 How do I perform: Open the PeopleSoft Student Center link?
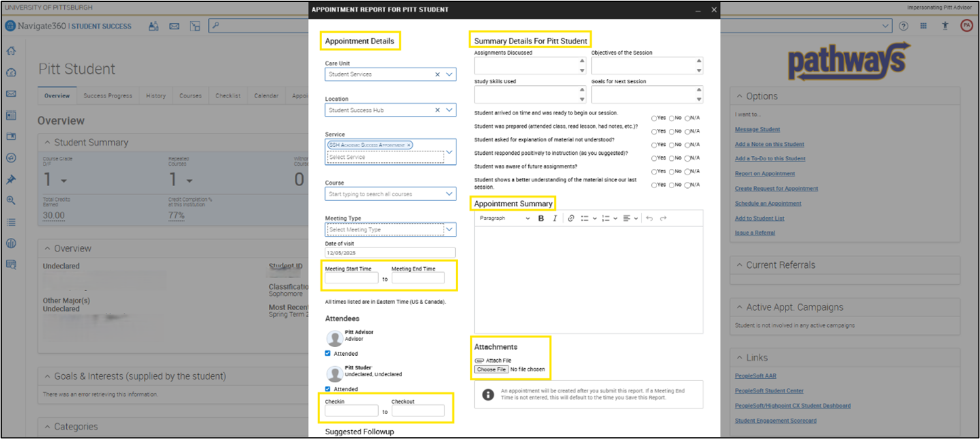769,391
